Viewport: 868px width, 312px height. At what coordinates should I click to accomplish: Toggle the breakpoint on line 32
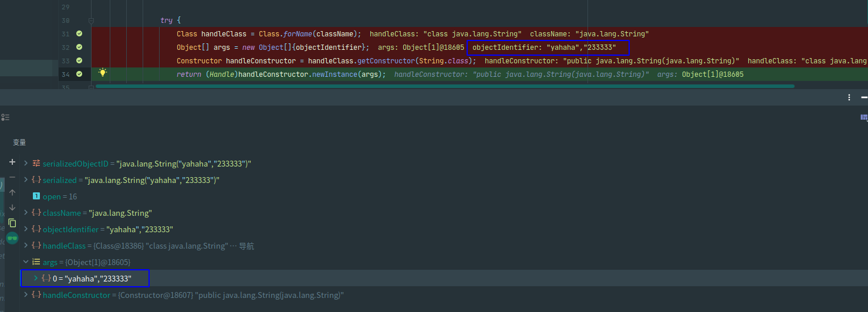tap(79, 48)
